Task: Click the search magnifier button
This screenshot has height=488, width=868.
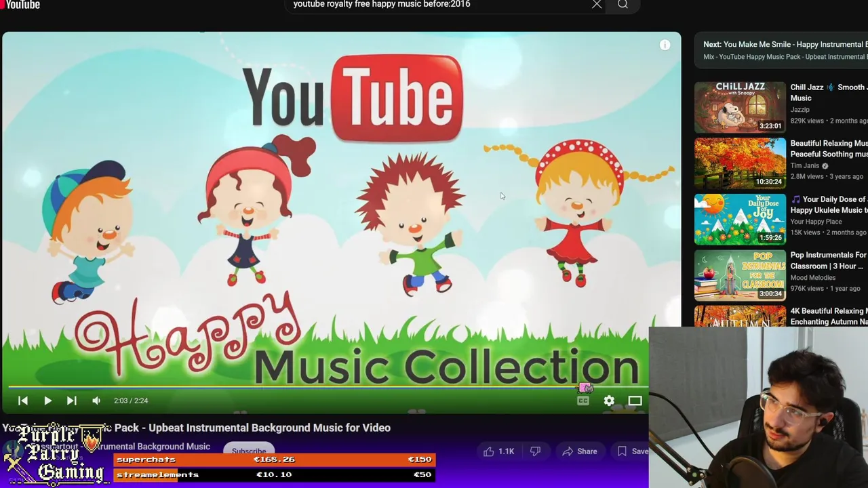Action: pyautogui.click(x=623, y=5)
